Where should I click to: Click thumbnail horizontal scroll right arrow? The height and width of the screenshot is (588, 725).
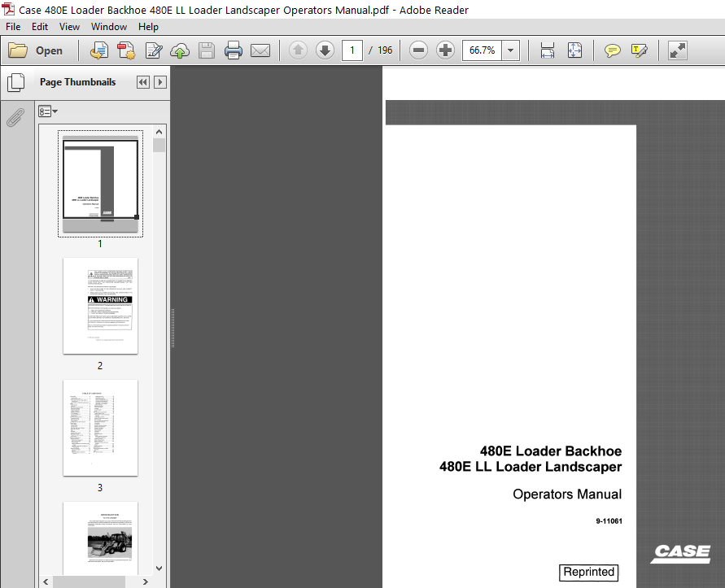(145, 581)
